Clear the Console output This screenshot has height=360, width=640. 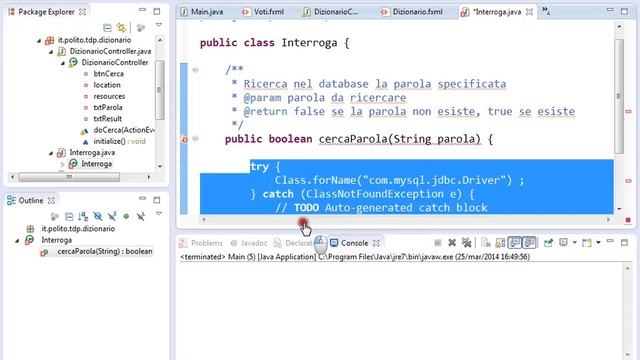pyautogui.click(x=485, y=243)
